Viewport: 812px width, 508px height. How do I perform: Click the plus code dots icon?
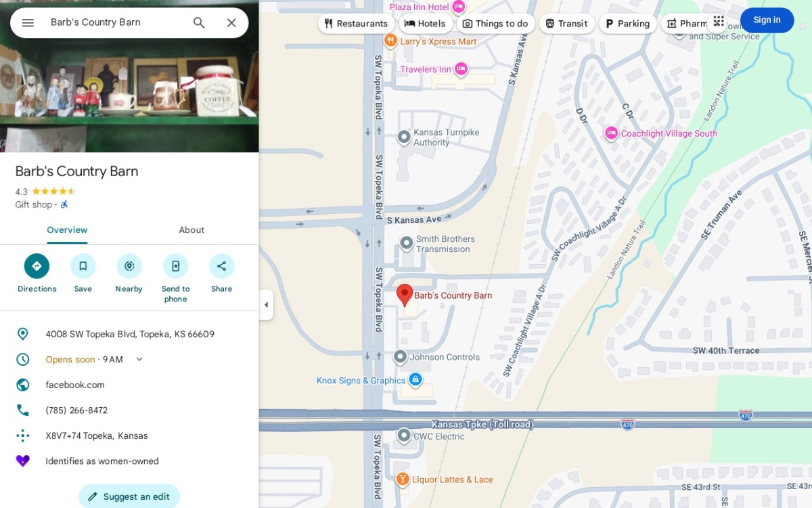(23, 436)
